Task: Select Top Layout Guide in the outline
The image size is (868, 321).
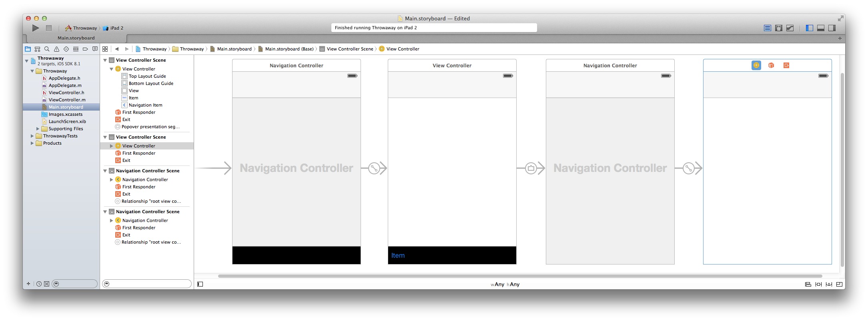Action: pyautogui.click(x=147, y=76)
